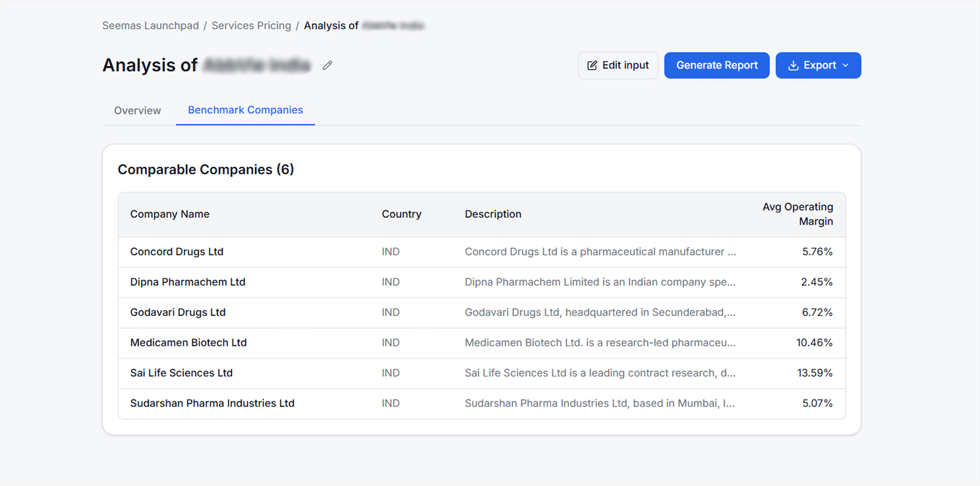Open Services Pricing breadcrumb link
The image size is (980, 486).
click(x=251, y=25)
